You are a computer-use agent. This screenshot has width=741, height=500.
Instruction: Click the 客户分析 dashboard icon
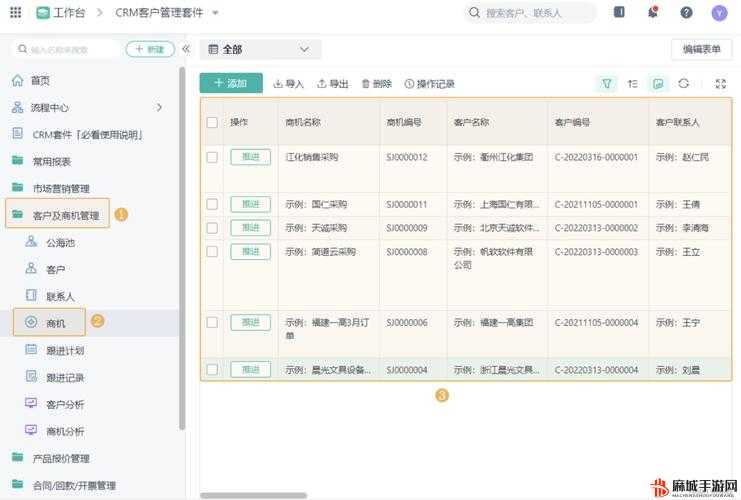click(x=31, y=403)
